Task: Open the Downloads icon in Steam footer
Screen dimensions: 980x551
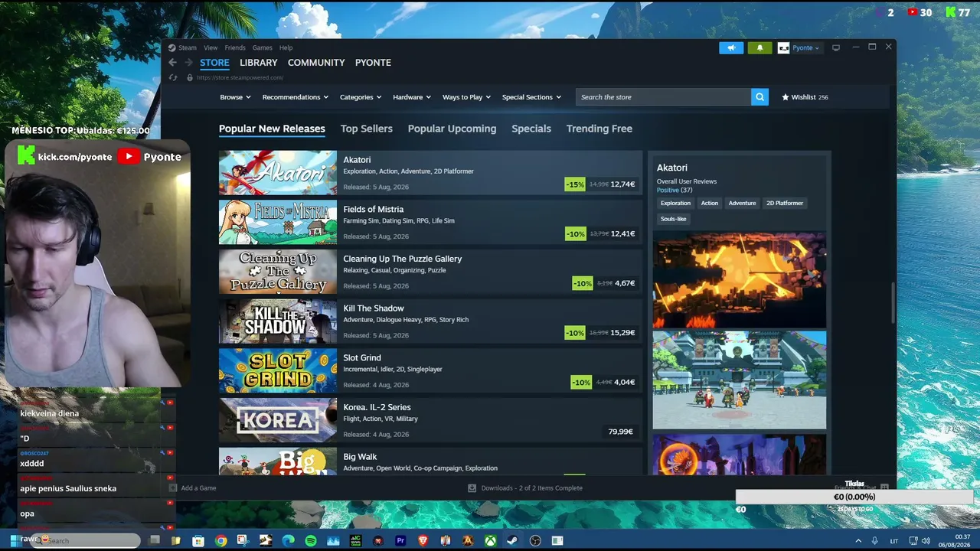Action: 472,488
